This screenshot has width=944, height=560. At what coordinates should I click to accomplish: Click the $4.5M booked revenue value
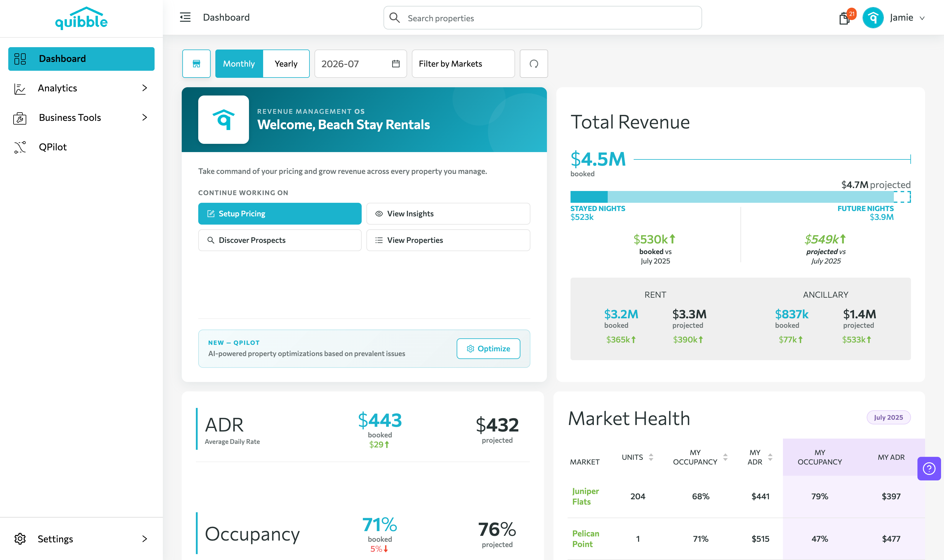pos(598,159)
